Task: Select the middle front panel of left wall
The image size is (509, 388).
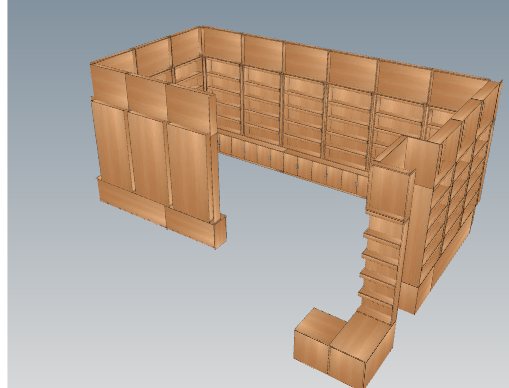Action: (x=148, y=157)
